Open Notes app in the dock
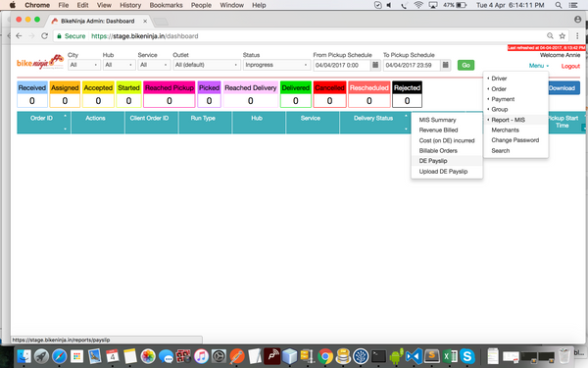 tap(130, 356)
